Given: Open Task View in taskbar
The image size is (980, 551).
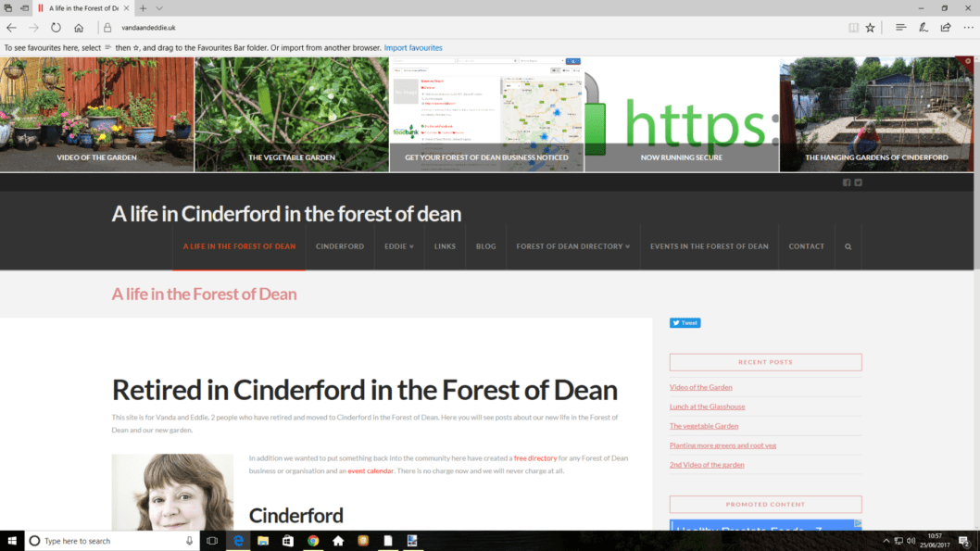Looking at the screenshot, I should 212,541.
